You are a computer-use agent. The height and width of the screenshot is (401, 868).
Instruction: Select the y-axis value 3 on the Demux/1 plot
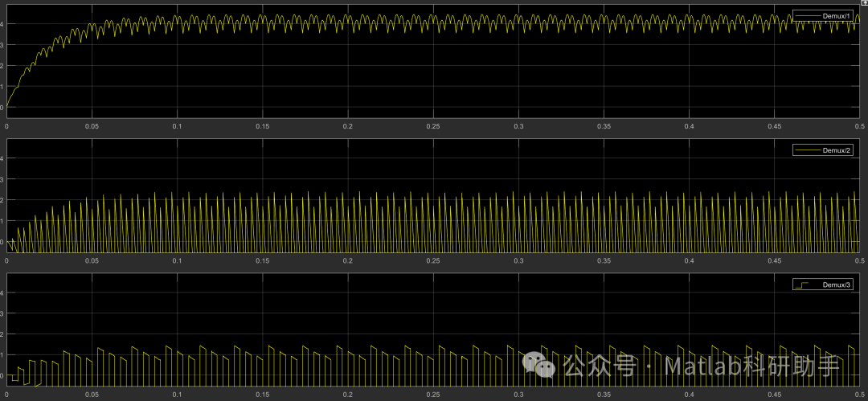(x=2, y=45)
